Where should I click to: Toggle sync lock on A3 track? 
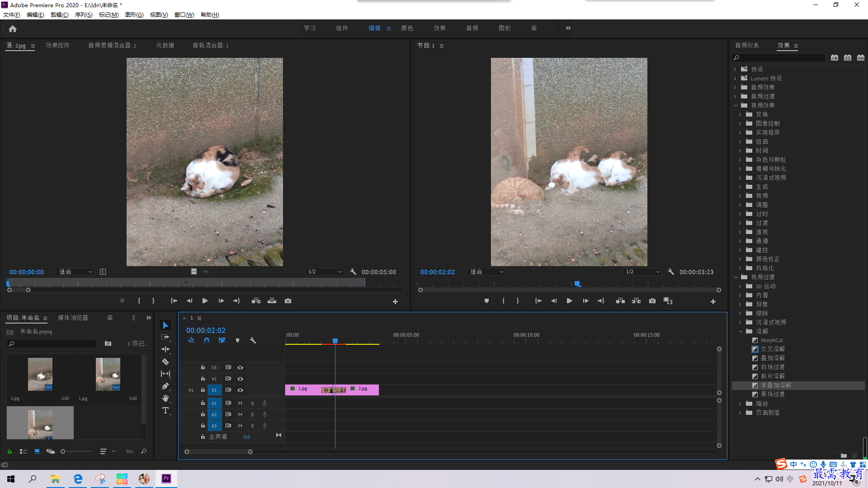tap(228, 426)
